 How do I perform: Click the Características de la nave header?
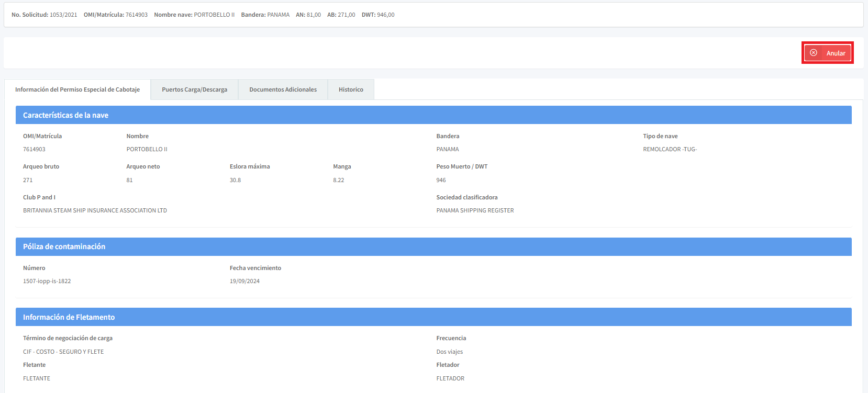(65, 115)
